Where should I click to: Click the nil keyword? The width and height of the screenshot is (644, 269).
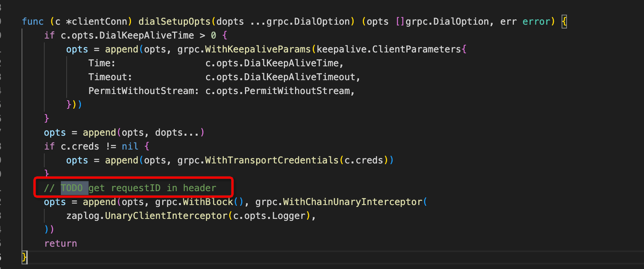click(130, 146)
